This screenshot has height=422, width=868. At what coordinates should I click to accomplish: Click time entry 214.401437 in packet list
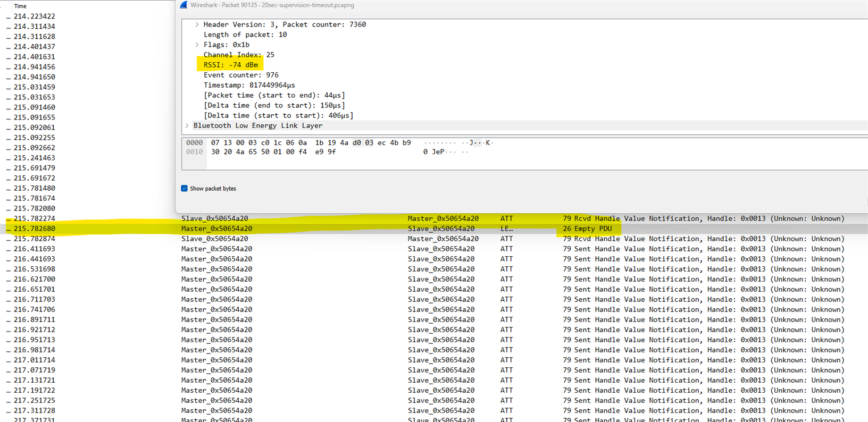tap(35, 47)
